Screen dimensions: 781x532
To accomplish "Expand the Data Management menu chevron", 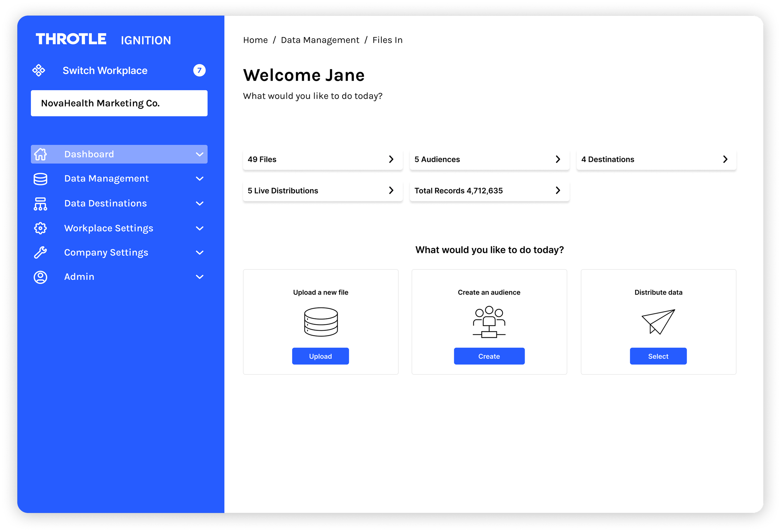I will point(200,179).
